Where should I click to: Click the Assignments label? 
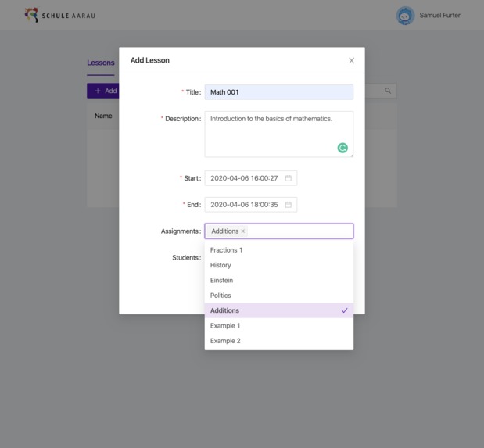[x=181, y=231]
